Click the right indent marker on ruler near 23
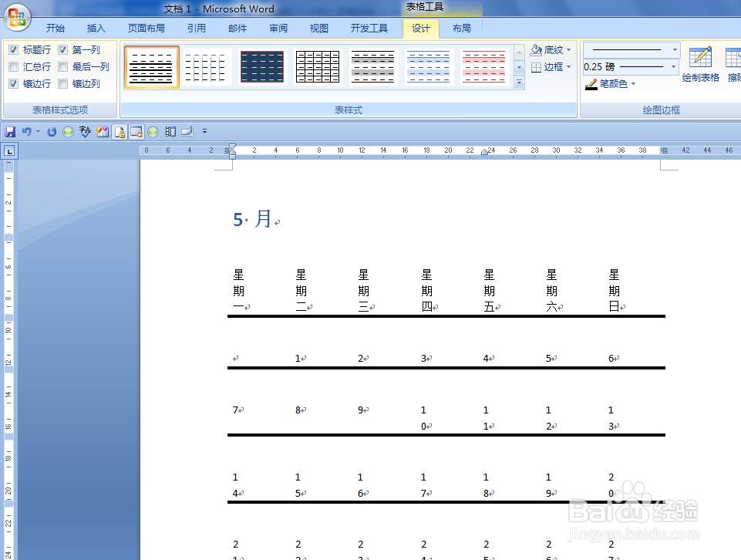The width and height of the screenshot is (741, 560). [x=484, y=152]
